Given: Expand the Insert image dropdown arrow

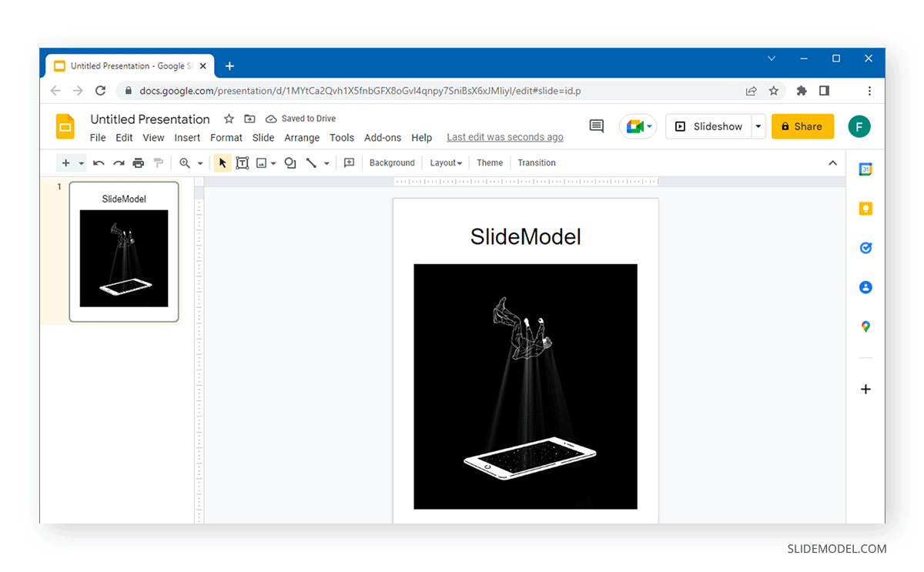Looking at the screenshot, I should (273, 163).
